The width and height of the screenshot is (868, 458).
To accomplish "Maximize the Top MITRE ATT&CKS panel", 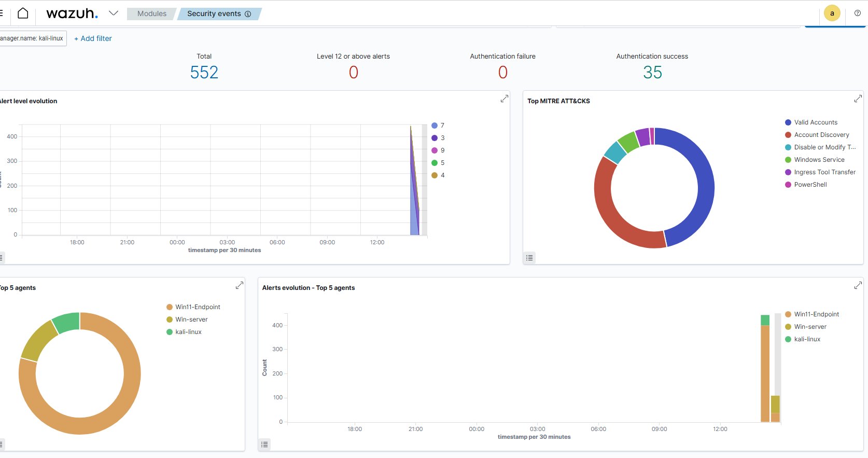I will click(x=858, y=99).
